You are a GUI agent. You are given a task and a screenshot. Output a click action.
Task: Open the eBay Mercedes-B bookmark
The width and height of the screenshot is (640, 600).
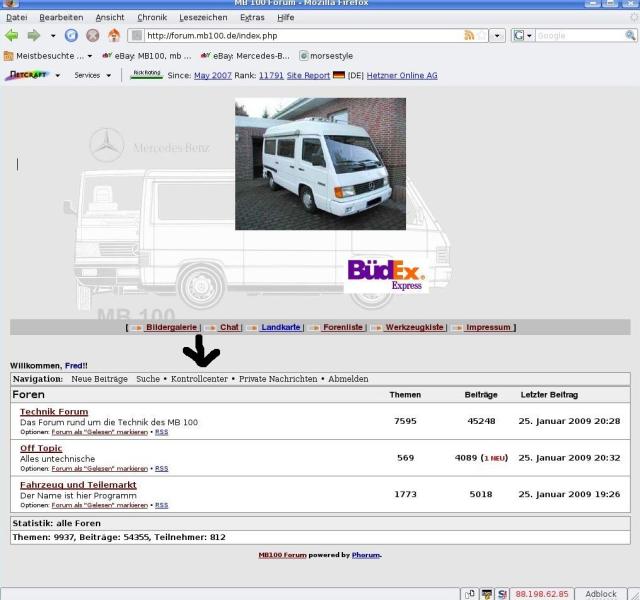(x=245, y=56)
